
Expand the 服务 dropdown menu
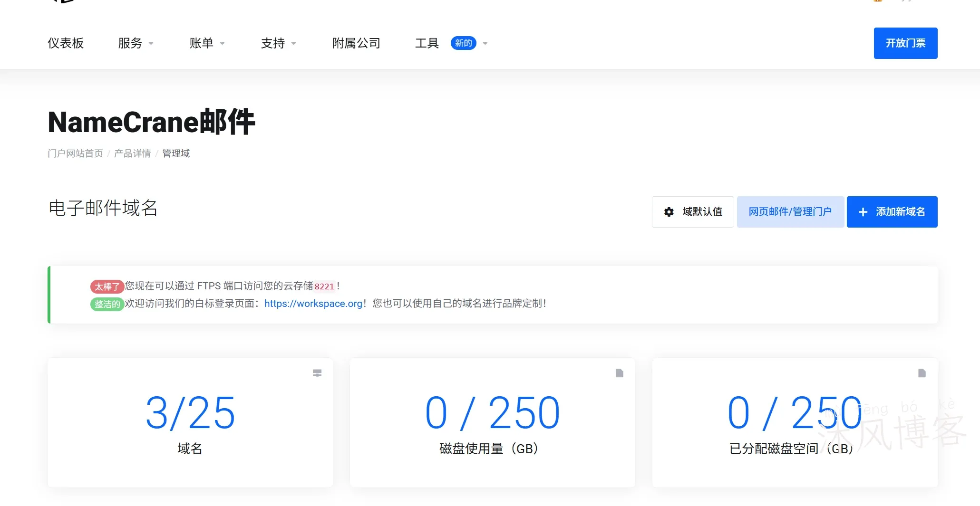[136, 43]
